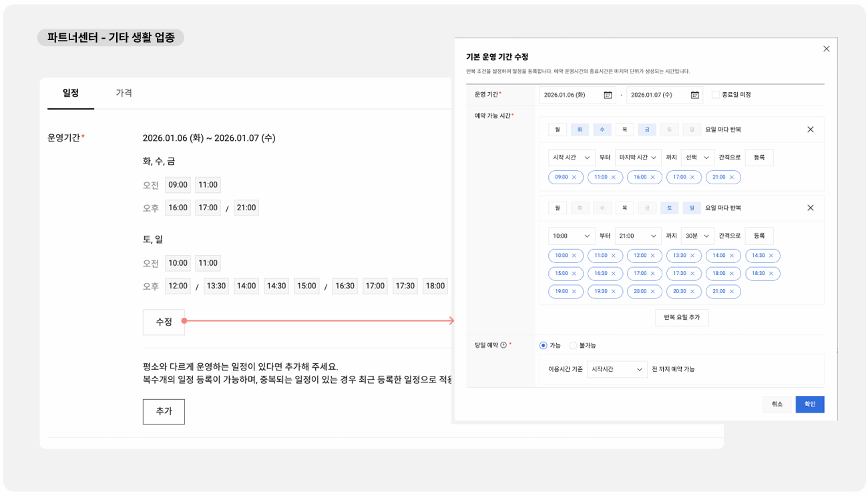The width and height of the screenshot is (868, 496).
Task: Remove the 19:30 time chip
Action: tap(614, 292)
